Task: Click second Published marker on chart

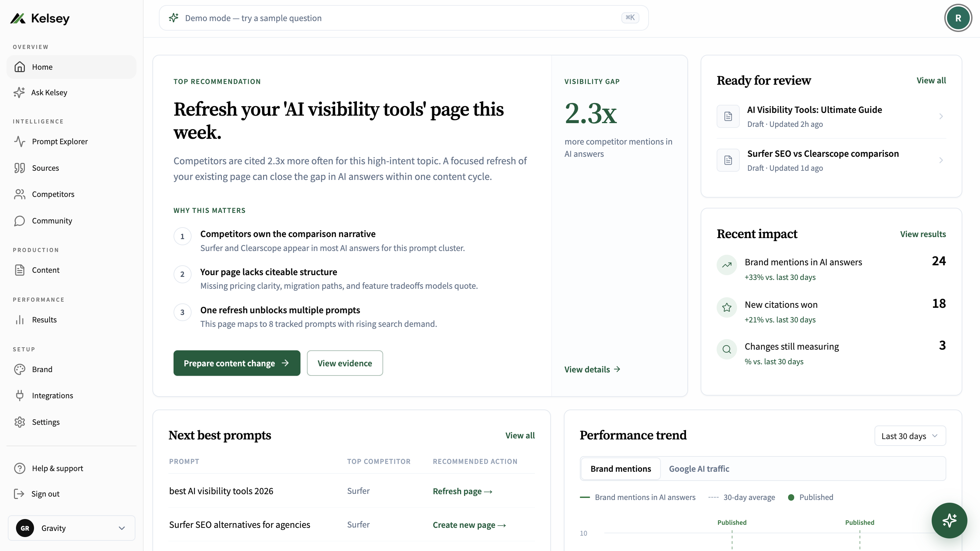Action: 860,522
